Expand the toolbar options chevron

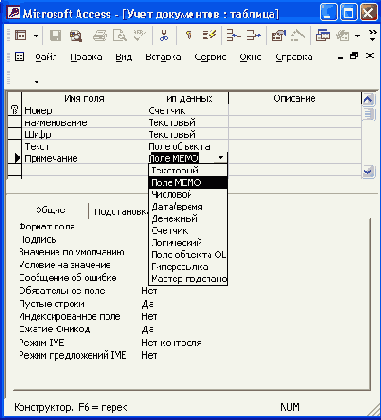coord(372,35)
